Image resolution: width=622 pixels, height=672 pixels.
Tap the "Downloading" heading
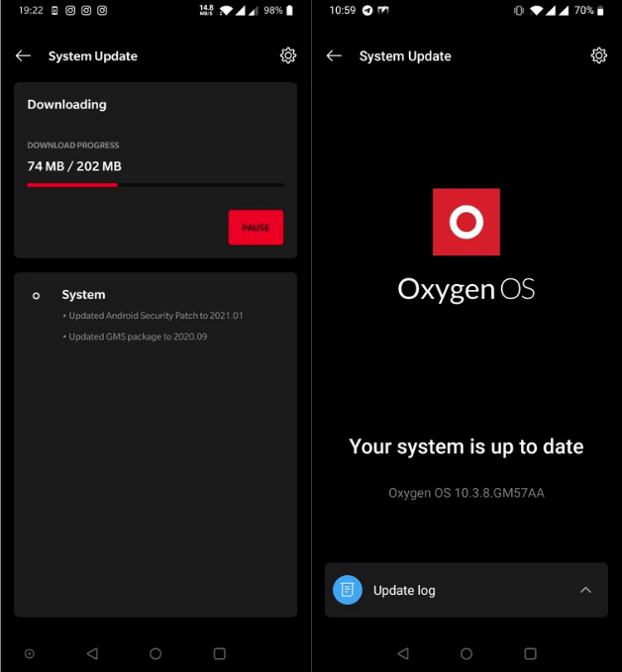pyautogui.click(x=67, y=105)
